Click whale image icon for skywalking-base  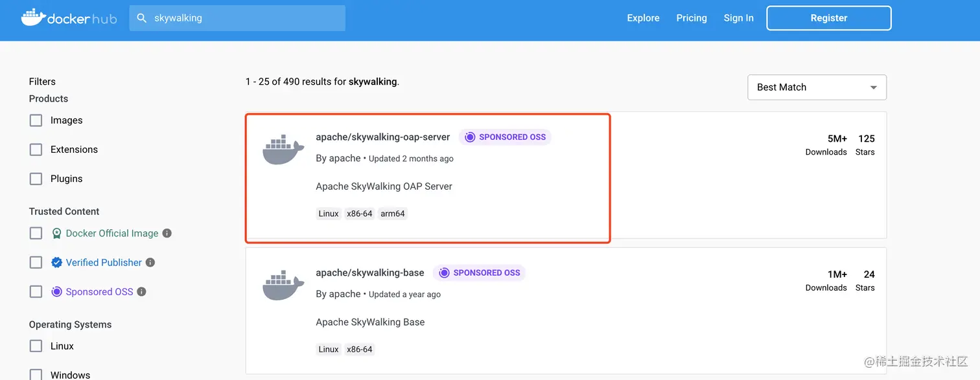pos(283,286)
